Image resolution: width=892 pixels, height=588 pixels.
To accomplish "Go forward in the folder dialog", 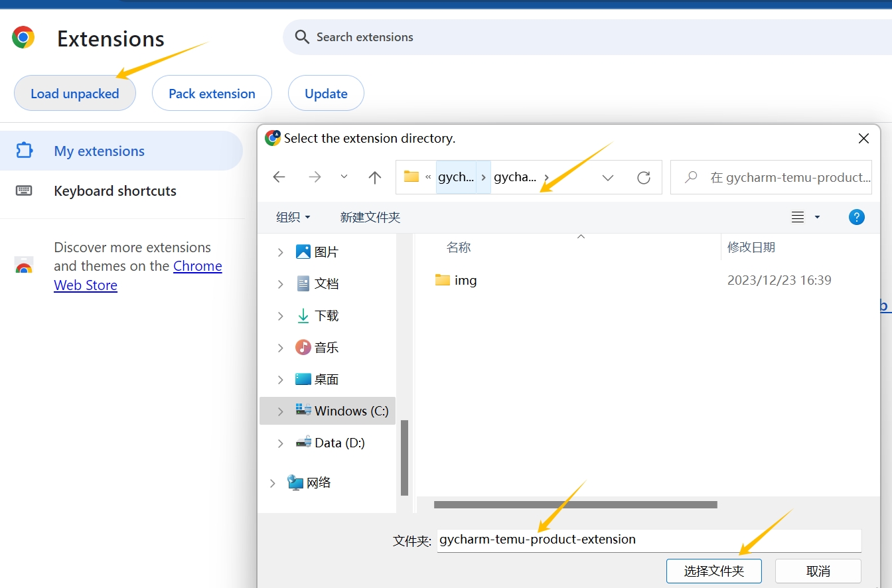I will (315, 177).
